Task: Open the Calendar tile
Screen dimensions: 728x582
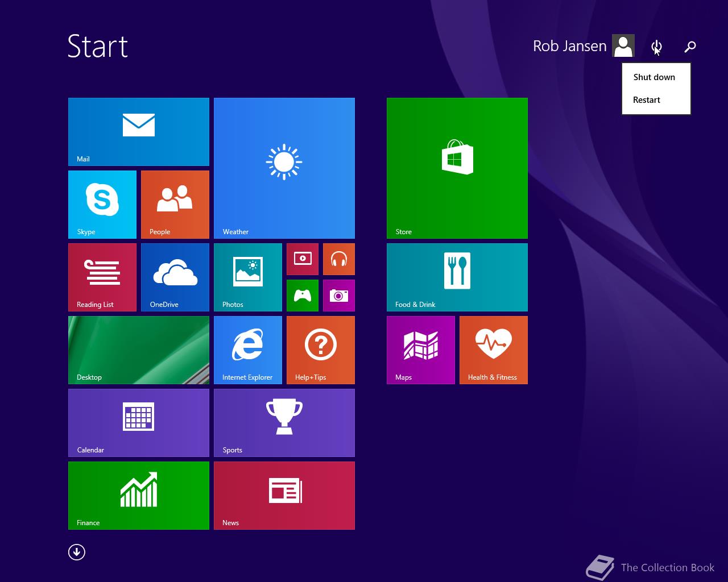Action: (x=139, y=423)
